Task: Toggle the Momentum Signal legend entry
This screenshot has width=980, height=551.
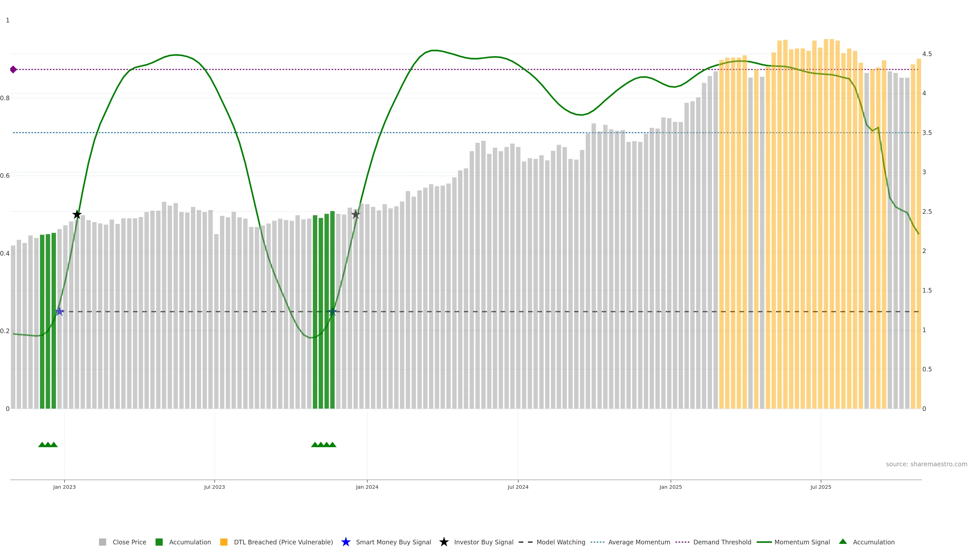Action: coord(802,542)
